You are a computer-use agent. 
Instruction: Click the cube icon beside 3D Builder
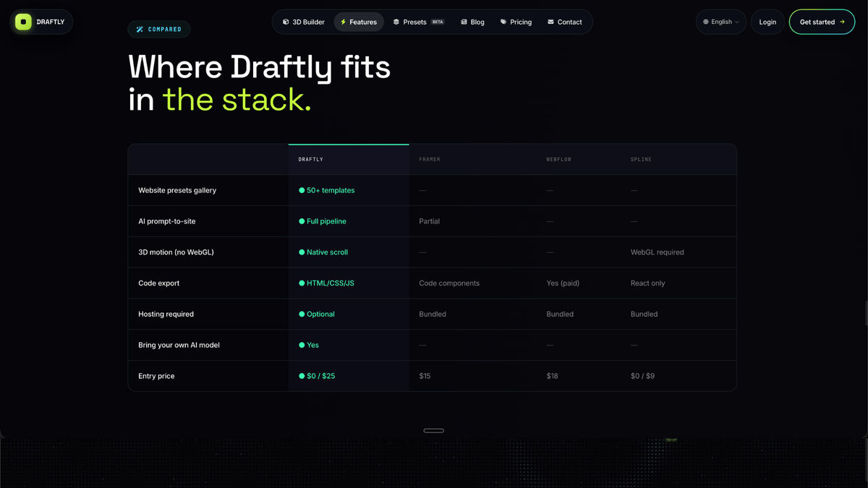click(x=286, y=22)
